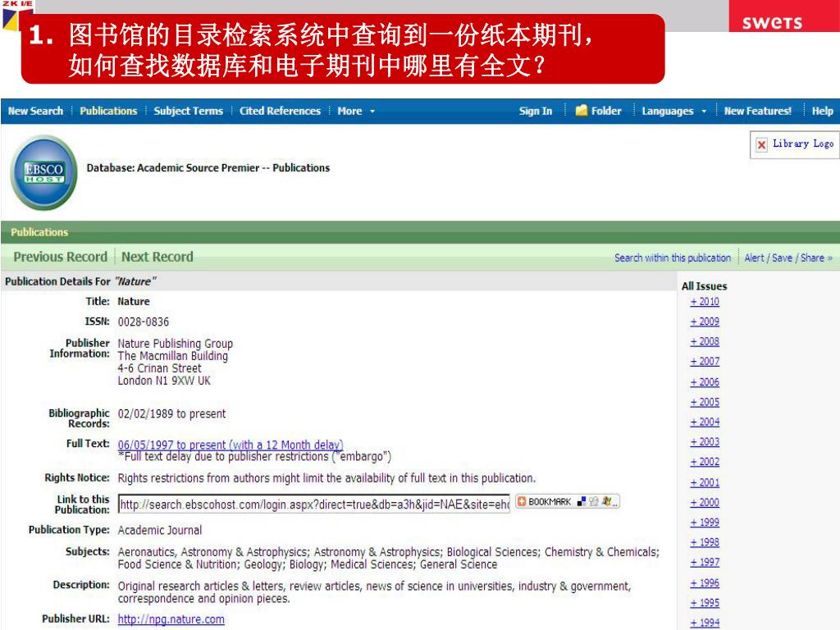Screen dimensions: 840x630
Task: Expand the 2005 issues list
Action: point(705,402)
